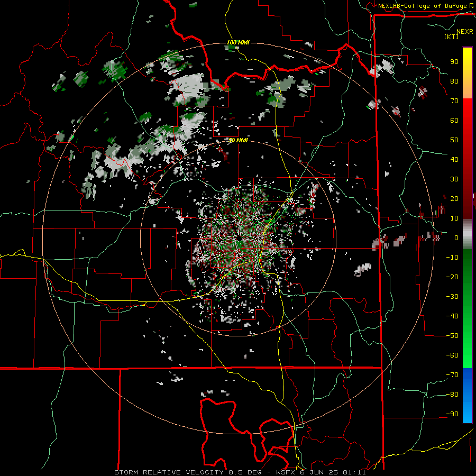Click the 60 value on the velocity scale
This screenshot has height=476, width=476.
click(454, 121)
